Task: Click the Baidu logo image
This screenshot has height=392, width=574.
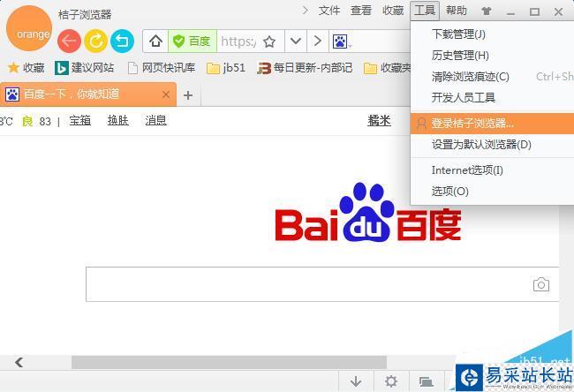Action: 368,213
